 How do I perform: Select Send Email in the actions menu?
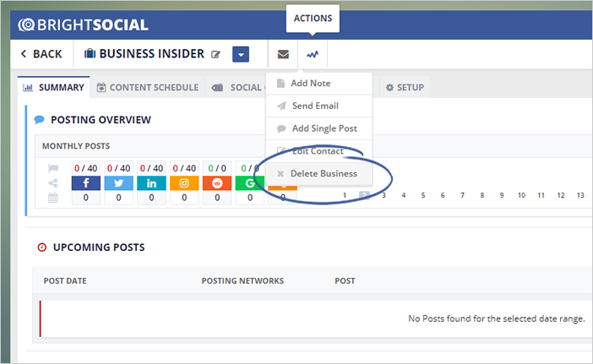(x=314, y=106)
